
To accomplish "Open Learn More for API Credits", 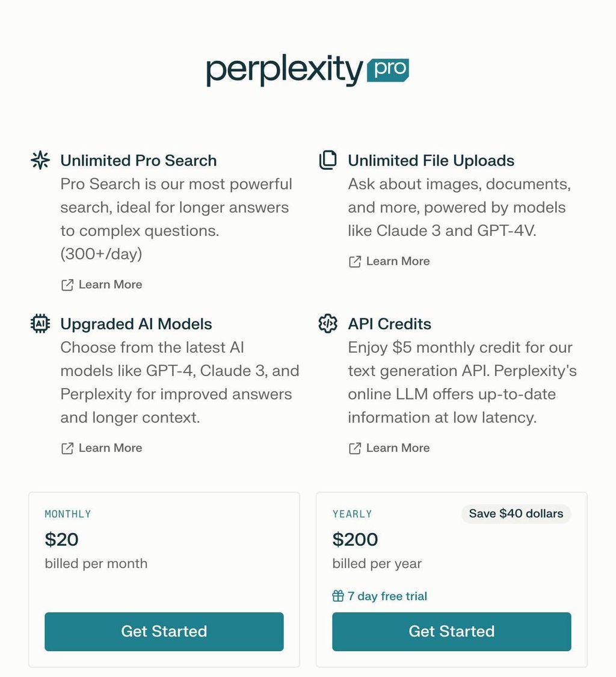I will click(398, 448).
